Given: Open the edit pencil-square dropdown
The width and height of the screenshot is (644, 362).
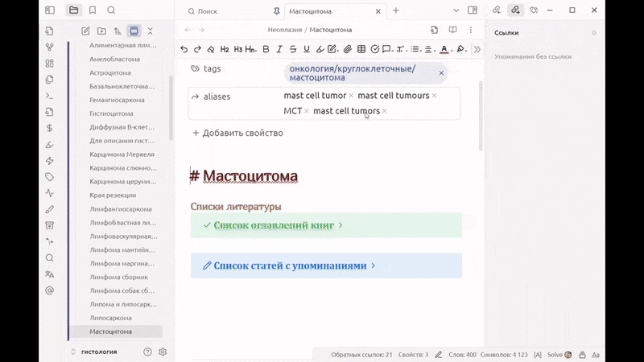Looking at the screenshot, I should coord(333,49).
